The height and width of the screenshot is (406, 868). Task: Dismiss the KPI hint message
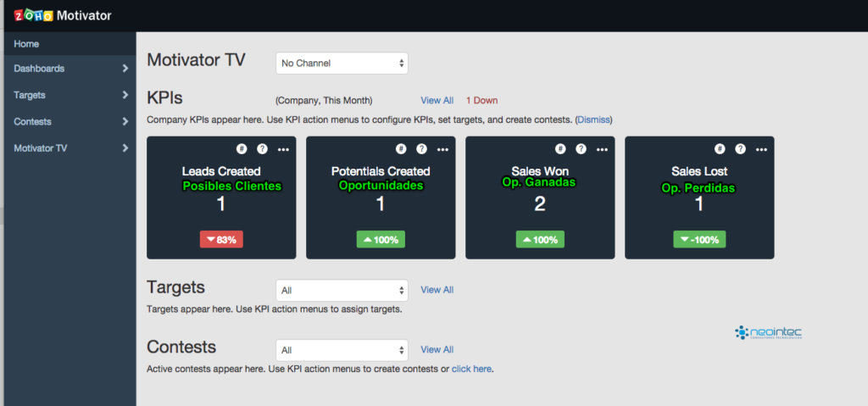pos(593,120)
